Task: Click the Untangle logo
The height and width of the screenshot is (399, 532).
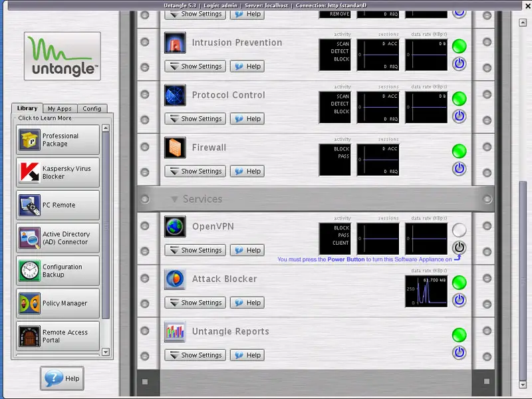Action: pos(63,57)
